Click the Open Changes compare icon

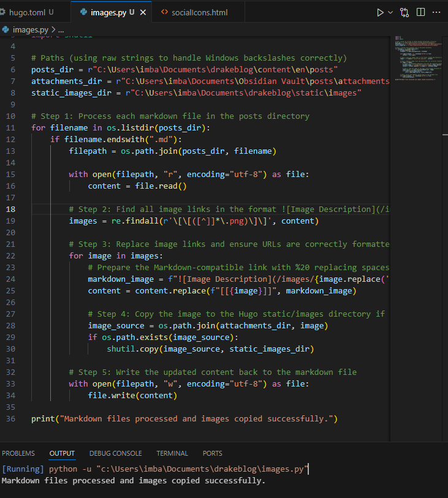(x=404, y=12)
